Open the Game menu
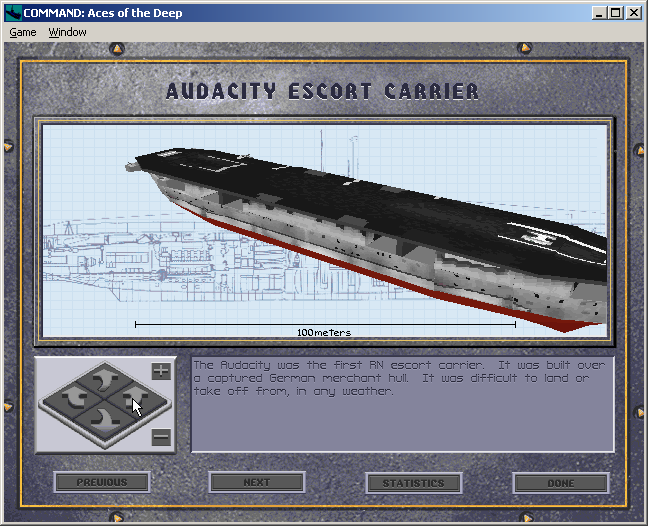The height and width of the screenshot is (526, 648). pos(23,32)
